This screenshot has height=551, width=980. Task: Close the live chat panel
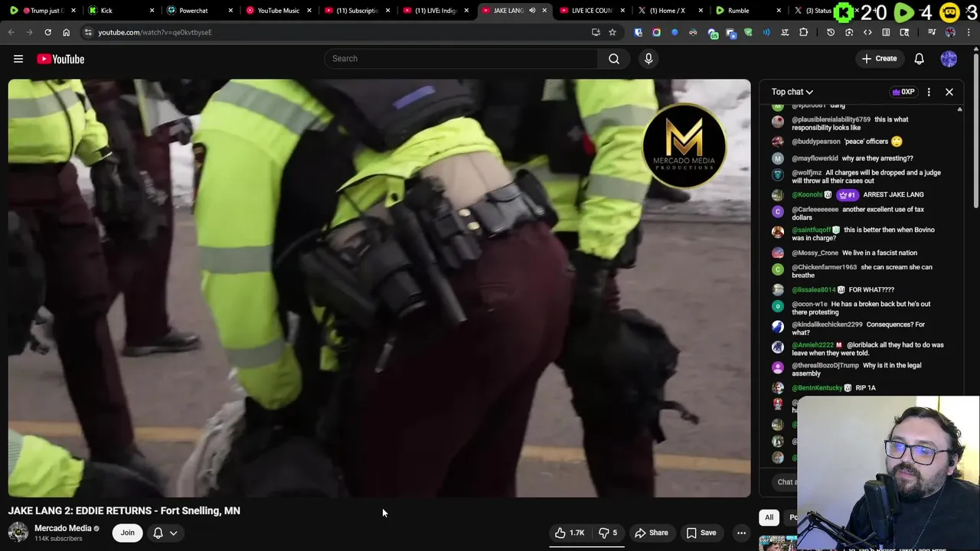[949, 92]
